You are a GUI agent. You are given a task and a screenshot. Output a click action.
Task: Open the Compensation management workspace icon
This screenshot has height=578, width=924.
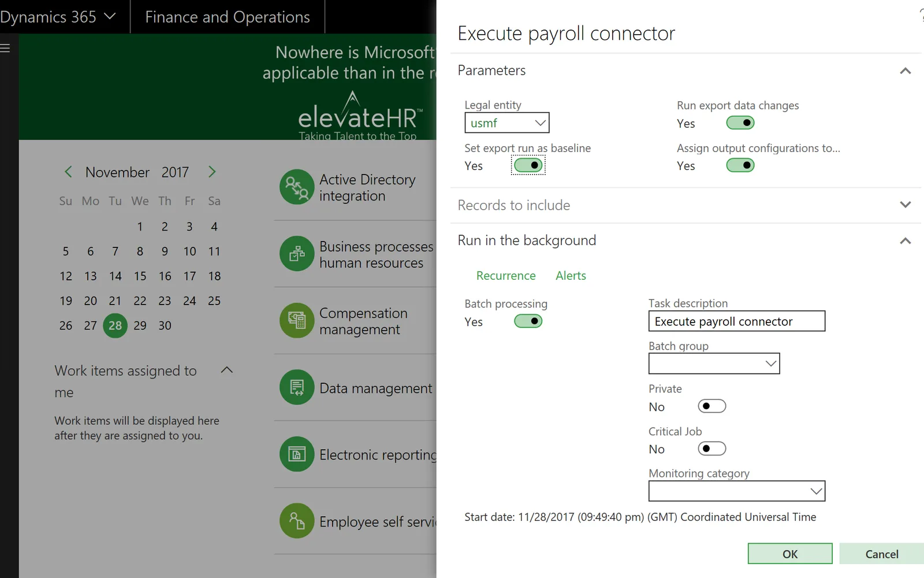(x=297, y=320)
